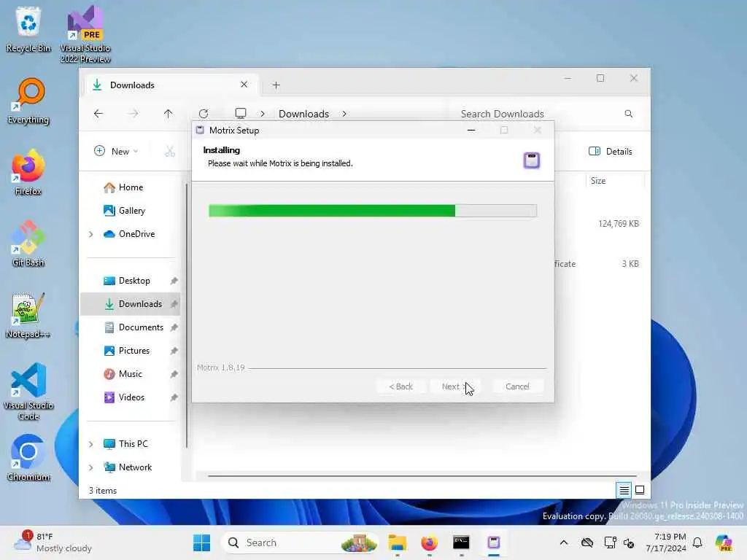Launch Firefox from the desktop
Viewport: 747px width, 560px height.
[x=28, y=172]
